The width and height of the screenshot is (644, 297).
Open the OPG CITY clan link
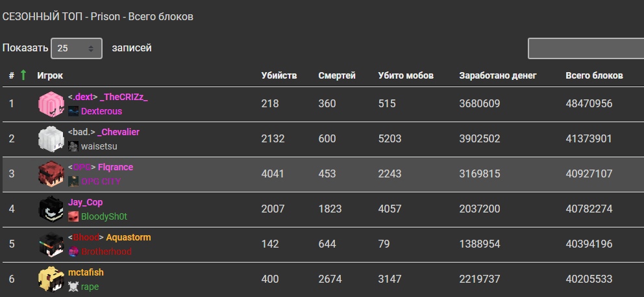click(101, 181)
